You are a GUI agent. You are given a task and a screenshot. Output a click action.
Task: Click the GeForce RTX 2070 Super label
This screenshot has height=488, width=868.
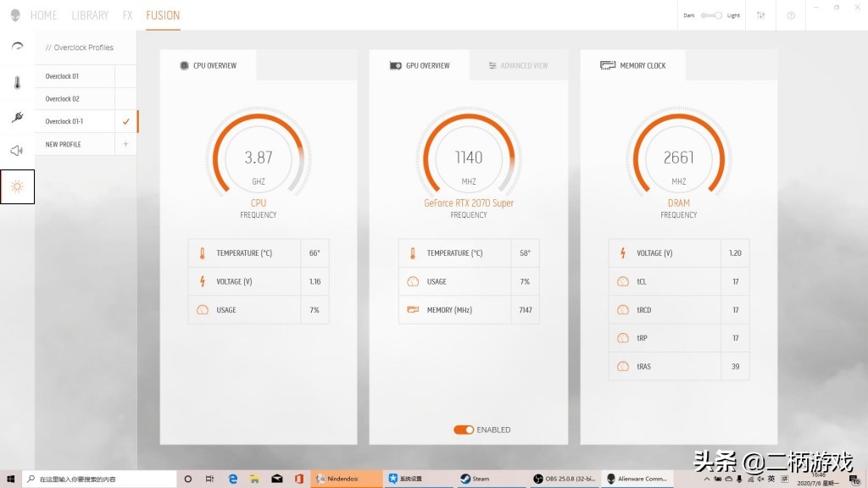pyautogui.click(x=468, y=203)
